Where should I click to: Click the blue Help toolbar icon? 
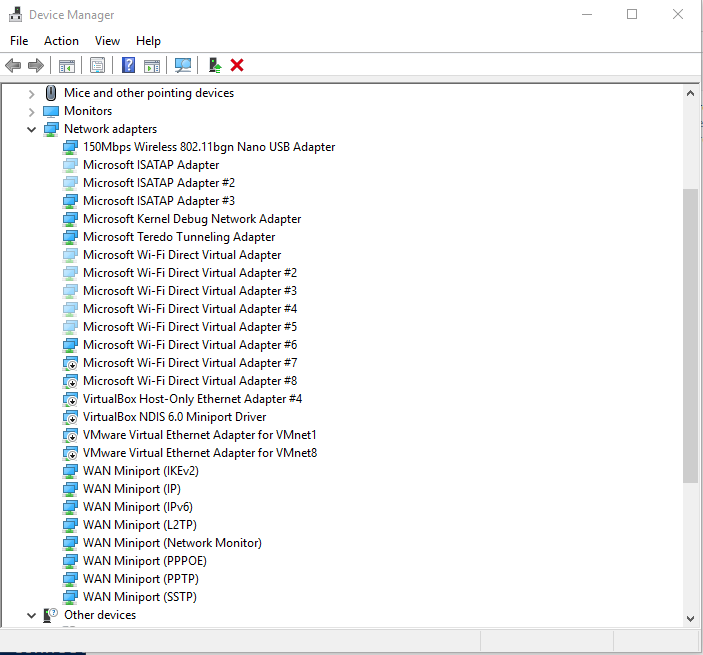pyautogui.click(x=128, y=65)
